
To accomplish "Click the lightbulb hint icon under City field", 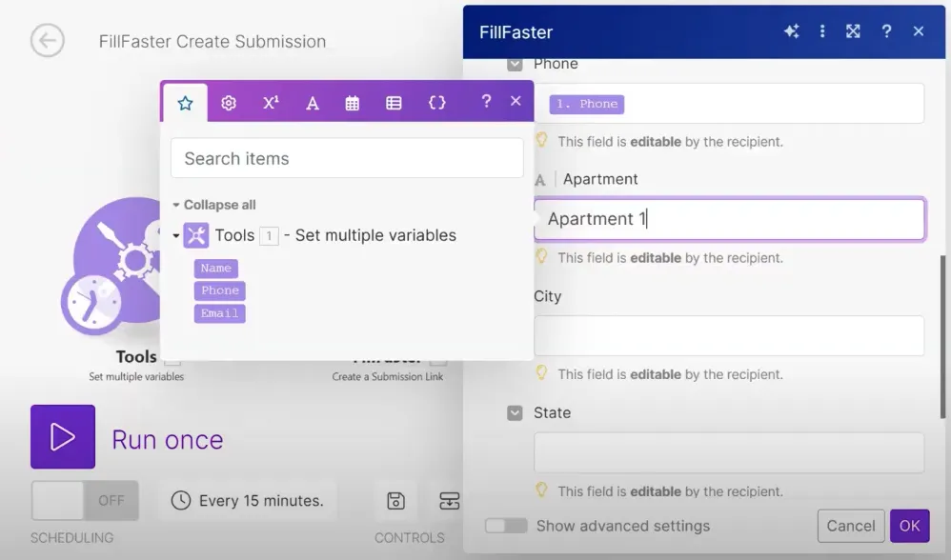I will (x=541, y=373).
